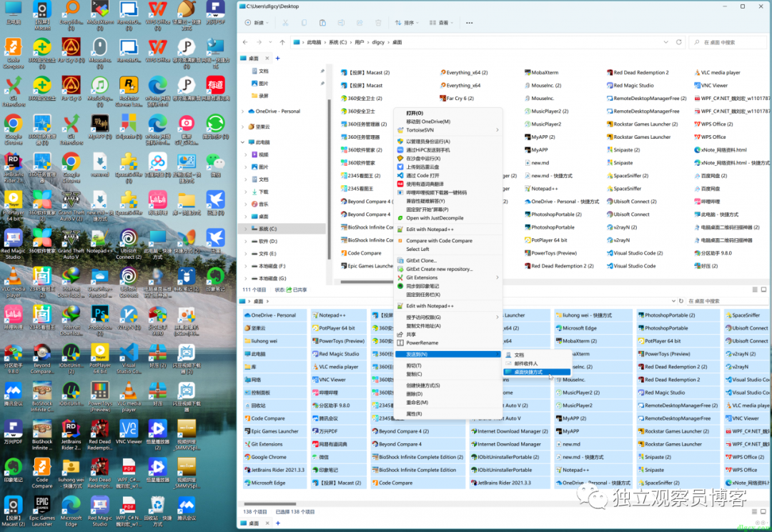Choose 邮件收件人 in Send to submenu
772x532 pixels.
(x=537, y=363)
